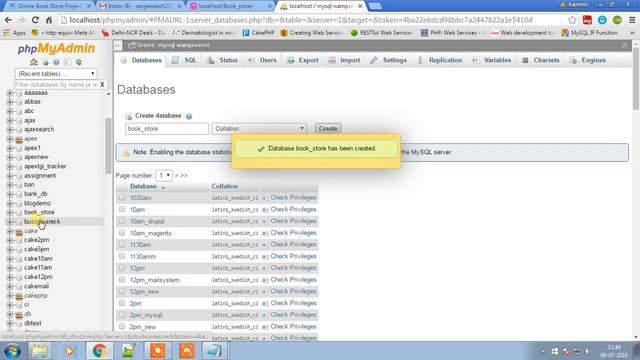Image resolution: width=640 pixels, height=360 pixels.
Task: Go to the Export tab
Action: point(302,60)
